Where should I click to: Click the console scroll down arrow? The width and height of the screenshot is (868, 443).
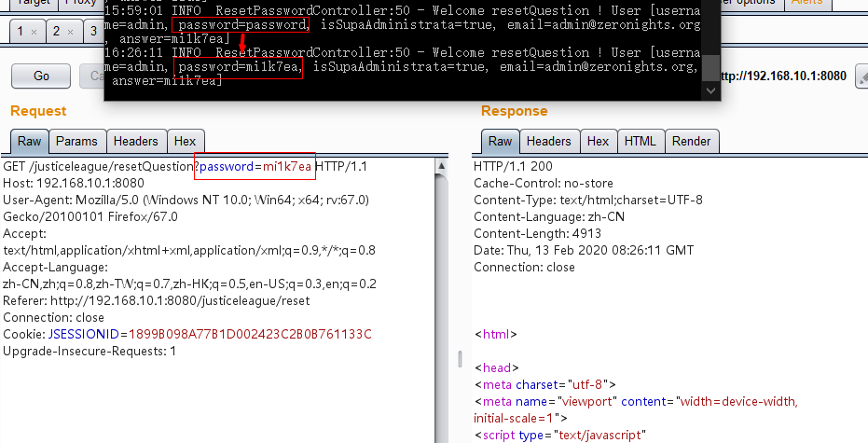coord(711,91)
